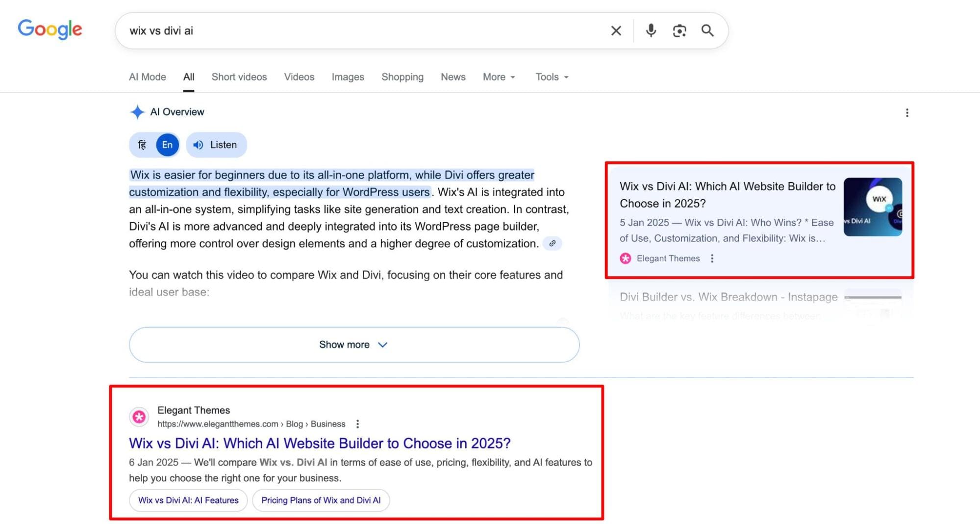
Task: Click the '6 Jan 2025' result snippet text
Action: (360, 470)
